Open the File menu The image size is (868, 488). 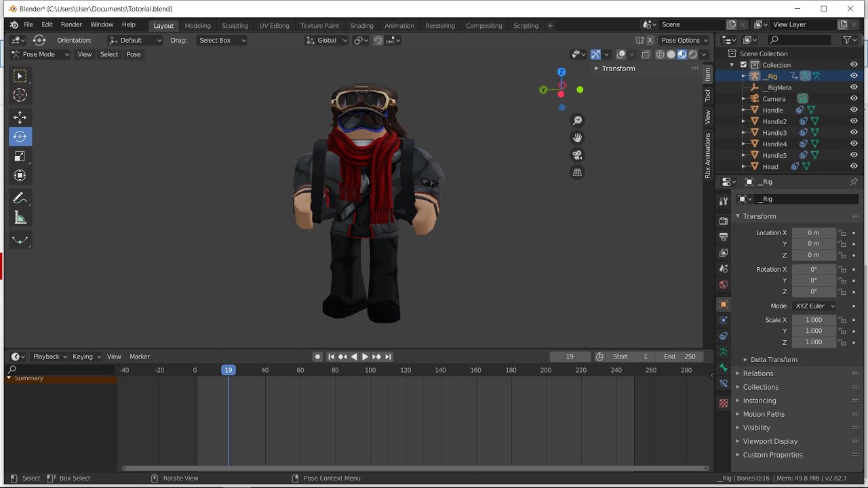coord(28,24)
